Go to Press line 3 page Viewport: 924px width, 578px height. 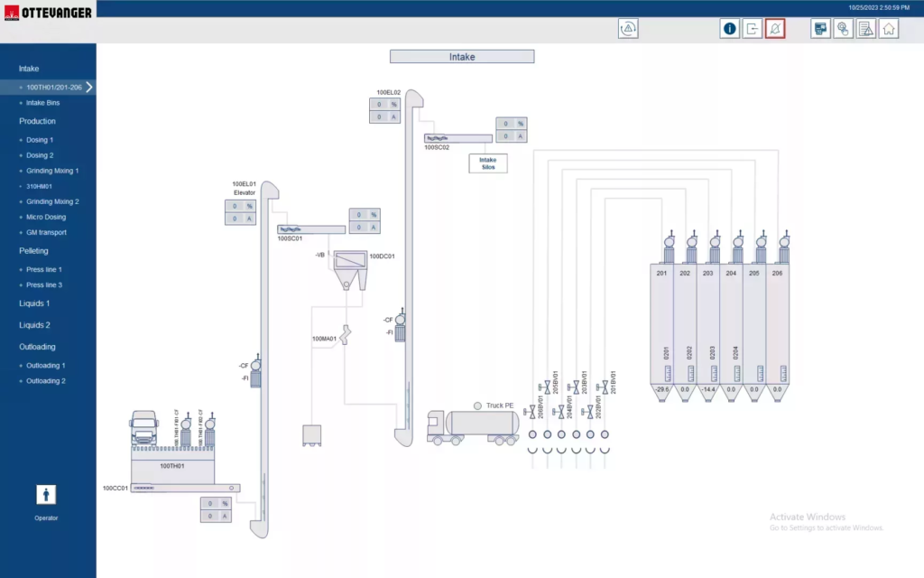(44, 285)
